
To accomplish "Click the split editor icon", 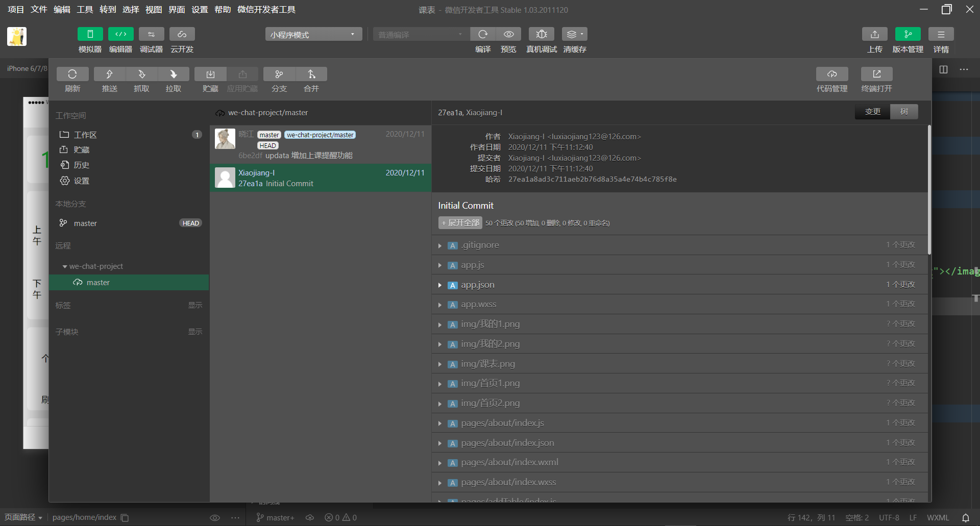I will pyautogui.click(x=943, y=69).
